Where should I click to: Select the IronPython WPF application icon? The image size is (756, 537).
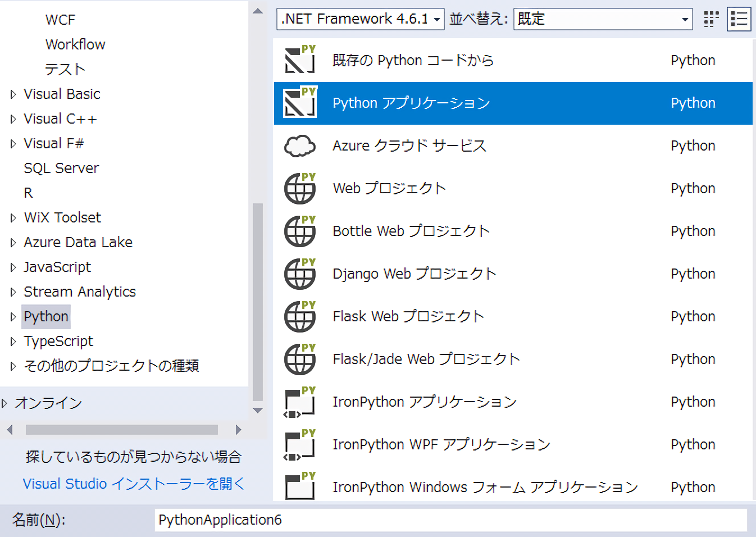[x=300, y=445]
